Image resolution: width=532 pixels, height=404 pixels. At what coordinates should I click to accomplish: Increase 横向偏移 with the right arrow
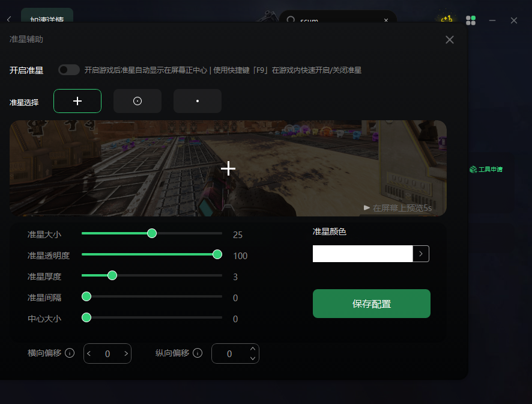pyautogui.click(x=126, y=353)
